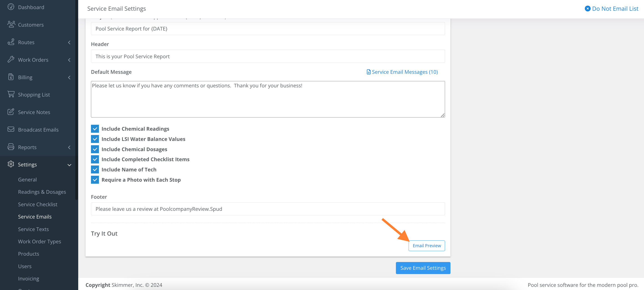
Task: Expand the Work Orders submenu chevron
Action: [x=69, y=60]
